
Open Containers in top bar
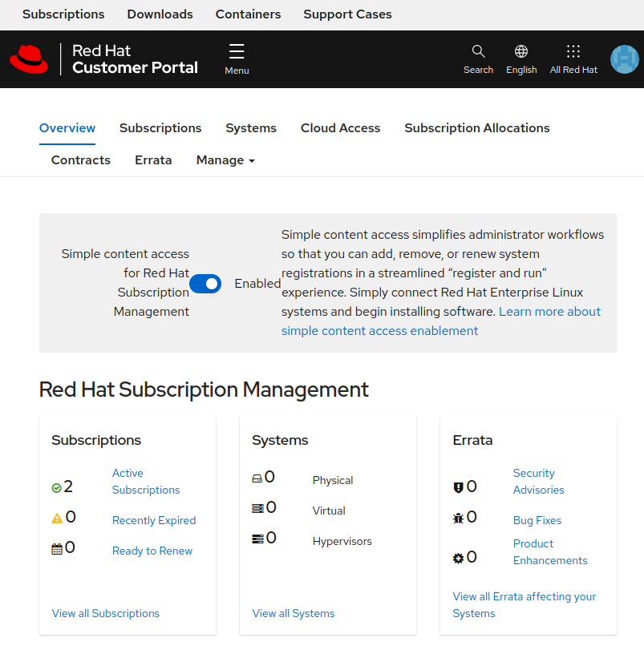pos(248,14)
